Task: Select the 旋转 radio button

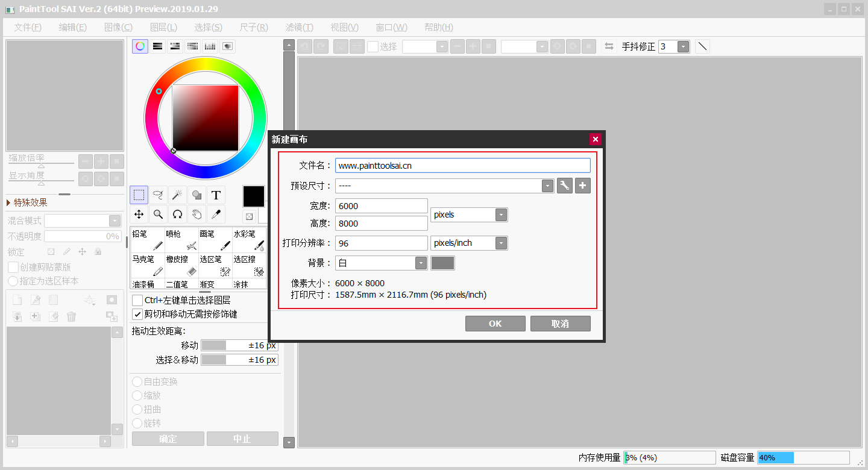Action: click(x=137, y=423)
